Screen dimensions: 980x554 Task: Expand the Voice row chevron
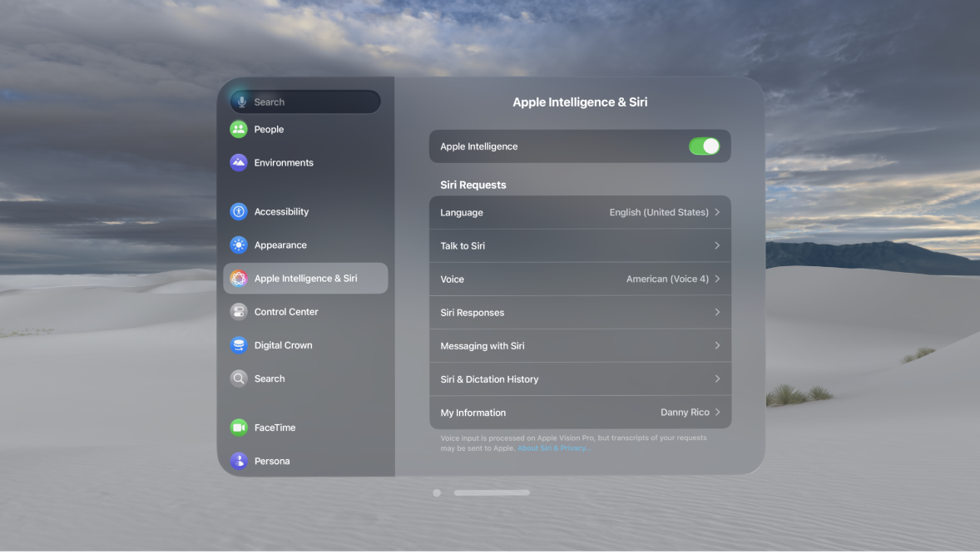(x=717, y=279)
